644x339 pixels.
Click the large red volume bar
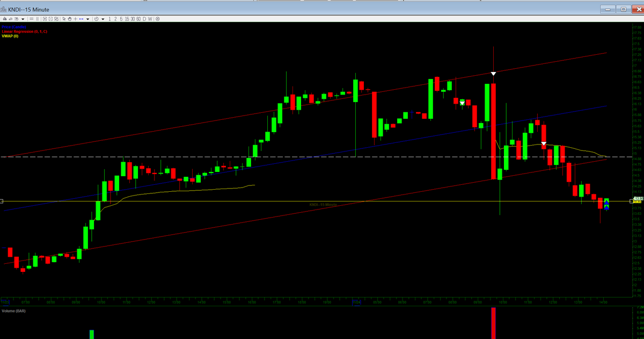tap(493, 323)
